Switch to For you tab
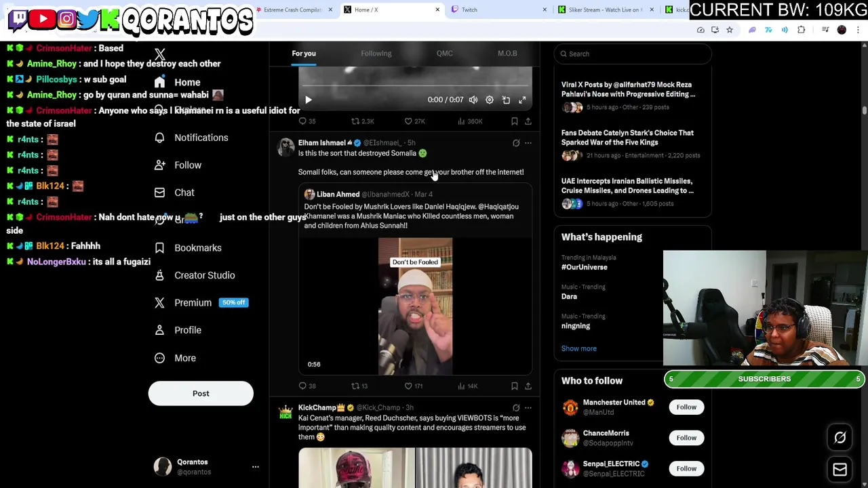 tap(304, 54)
